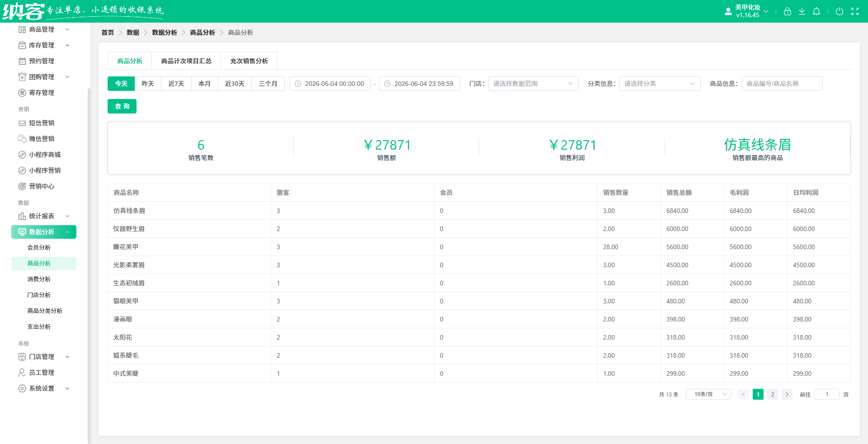868x444 pixels.
Task: Select the 近7天 date range button
Action: point(176,84)
